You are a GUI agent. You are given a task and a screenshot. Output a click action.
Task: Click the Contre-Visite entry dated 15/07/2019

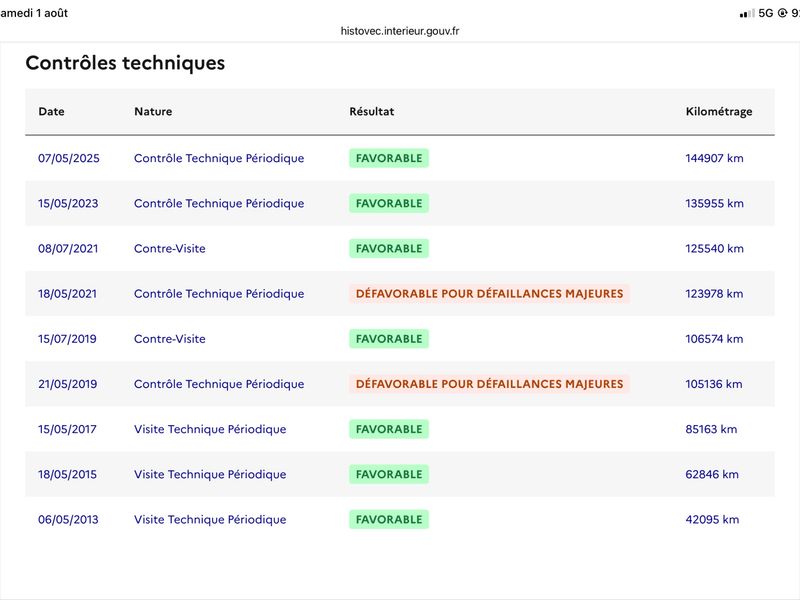pyautogui.click(x=169, y=339)
